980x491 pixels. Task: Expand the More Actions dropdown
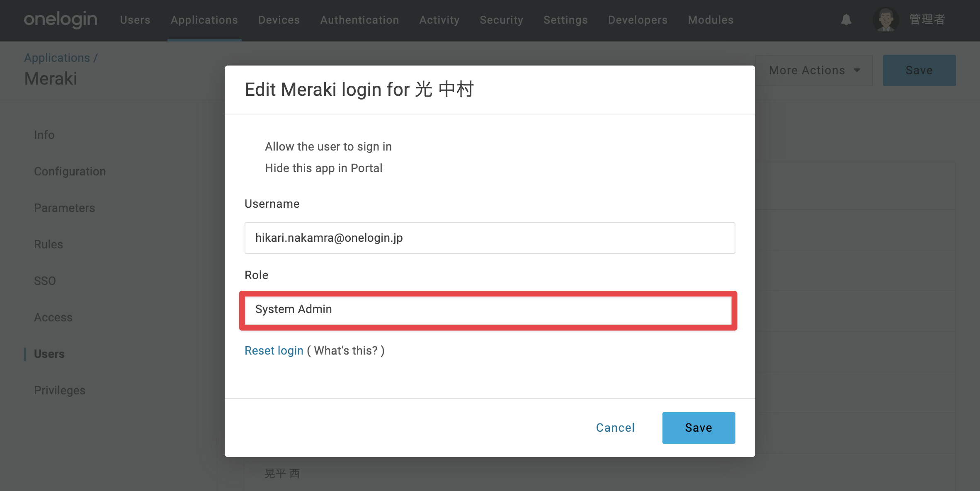tap(814, 70)
